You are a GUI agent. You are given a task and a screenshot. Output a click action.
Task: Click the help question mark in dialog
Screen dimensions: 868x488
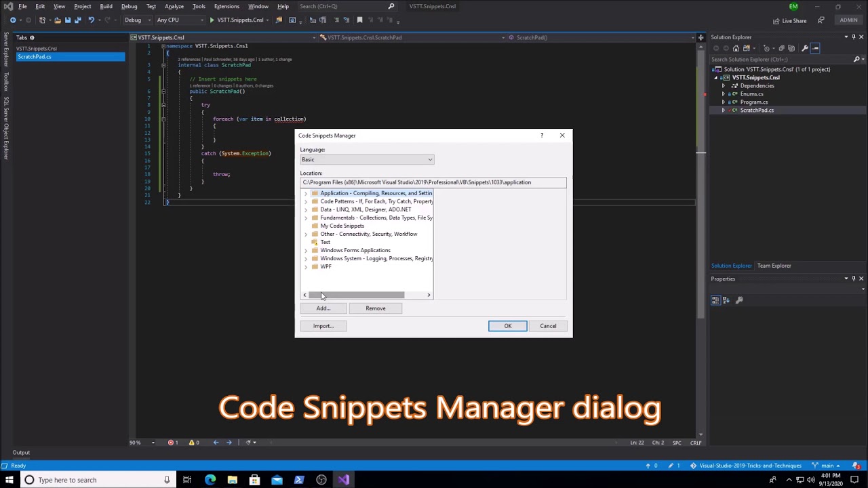[x=541, y=136]
